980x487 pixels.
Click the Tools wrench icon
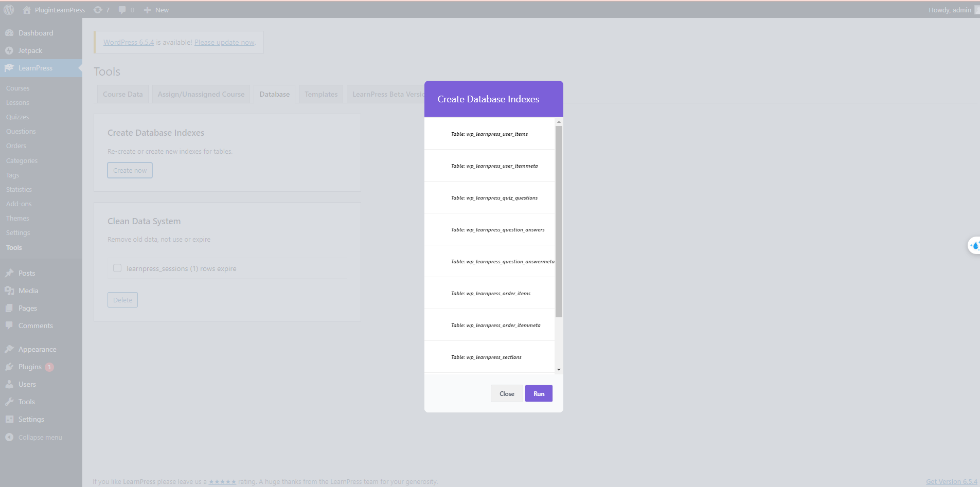9,402
